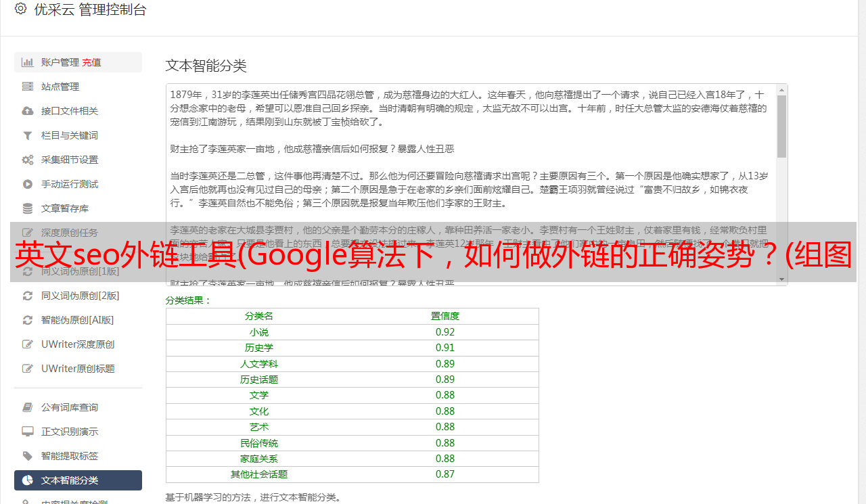Click the scrollbar up arrow in text box
The height and width of the screenshot is (504, 866).
[x=781, y=89]
